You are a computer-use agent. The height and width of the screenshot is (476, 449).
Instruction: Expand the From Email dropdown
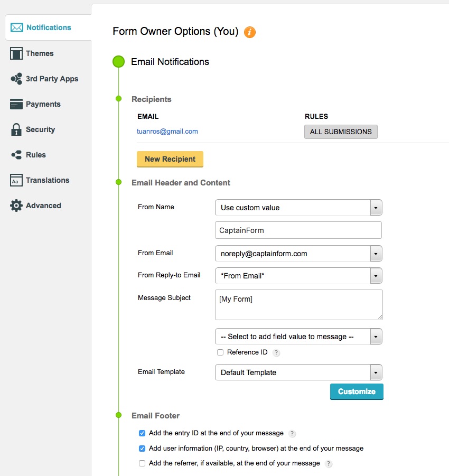click(x=298, y=254)
